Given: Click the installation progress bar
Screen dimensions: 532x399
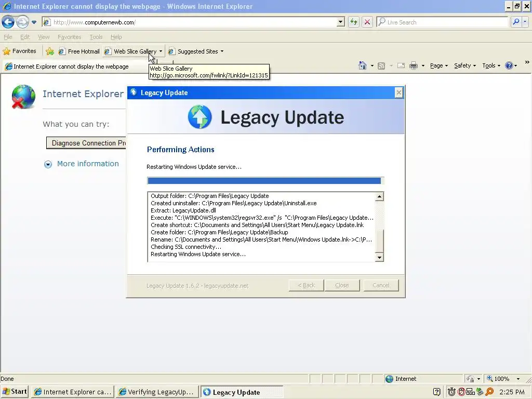Looking at the screenshot, I should (265, 181).
